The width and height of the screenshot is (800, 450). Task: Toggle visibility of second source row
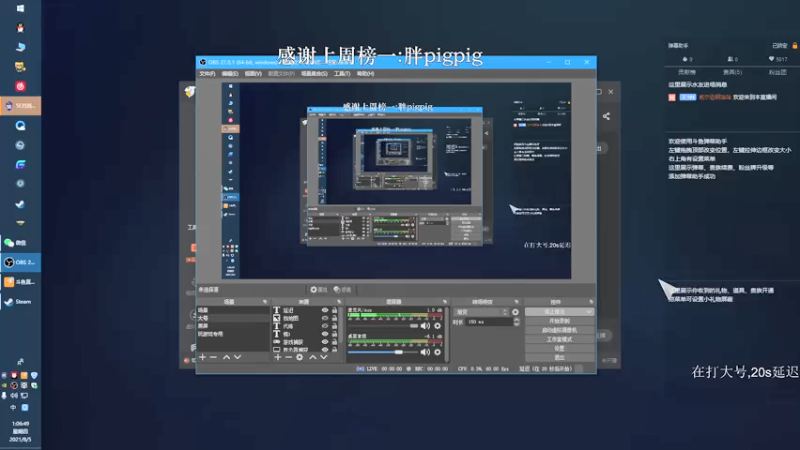324,318
